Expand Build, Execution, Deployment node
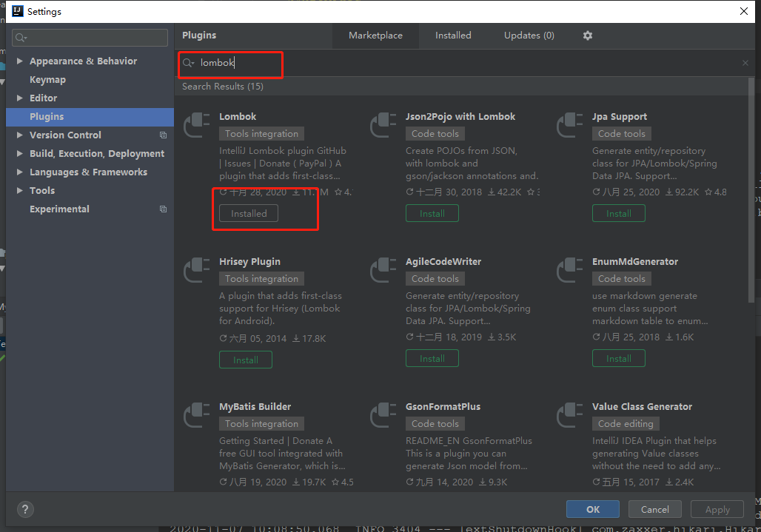 [x=20, y=153]
